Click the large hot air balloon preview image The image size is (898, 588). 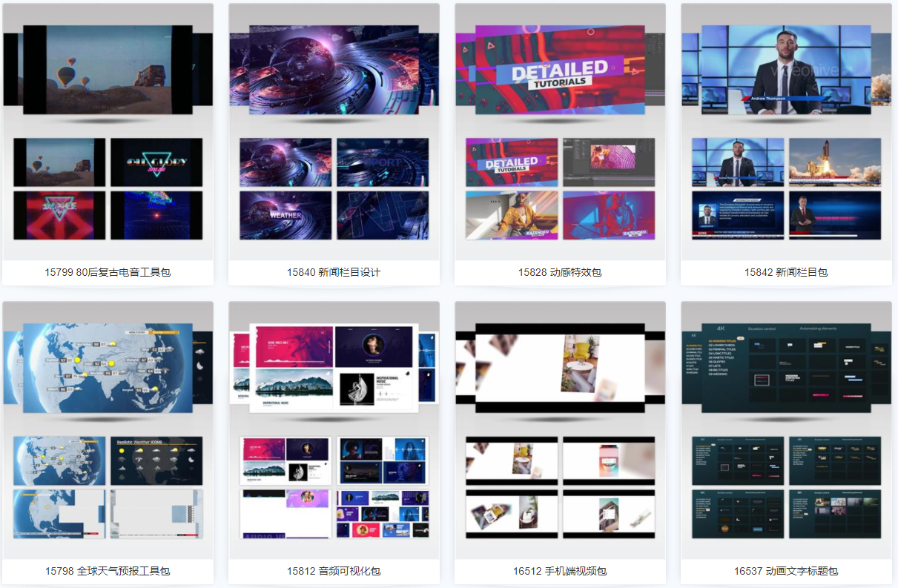coord(108,70)
